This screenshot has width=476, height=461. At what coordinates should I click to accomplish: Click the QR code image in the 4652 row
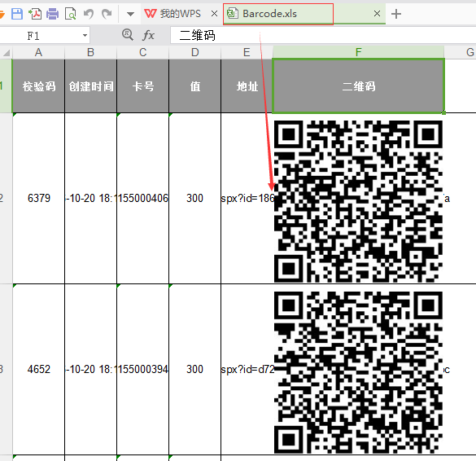358,372
